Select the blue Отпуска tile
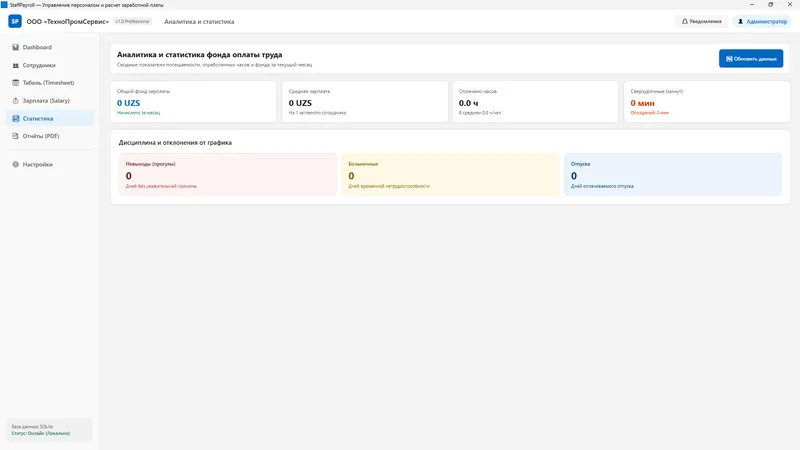Viewport: 800px width, 450px height. coord(672,174)
